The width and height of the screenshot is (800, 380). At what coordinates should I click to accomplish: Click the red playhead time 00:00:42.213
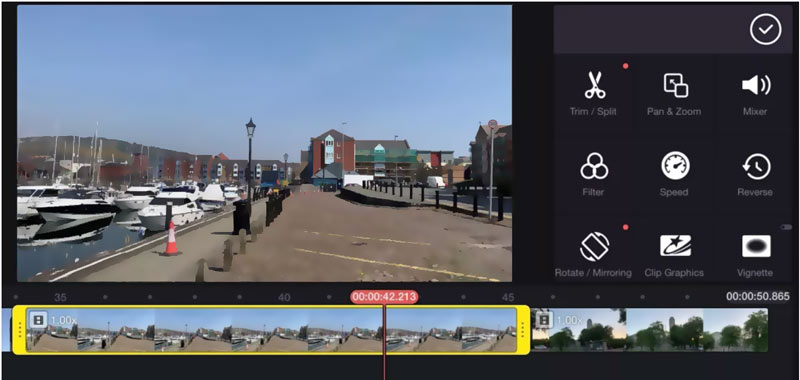point(384,297)
